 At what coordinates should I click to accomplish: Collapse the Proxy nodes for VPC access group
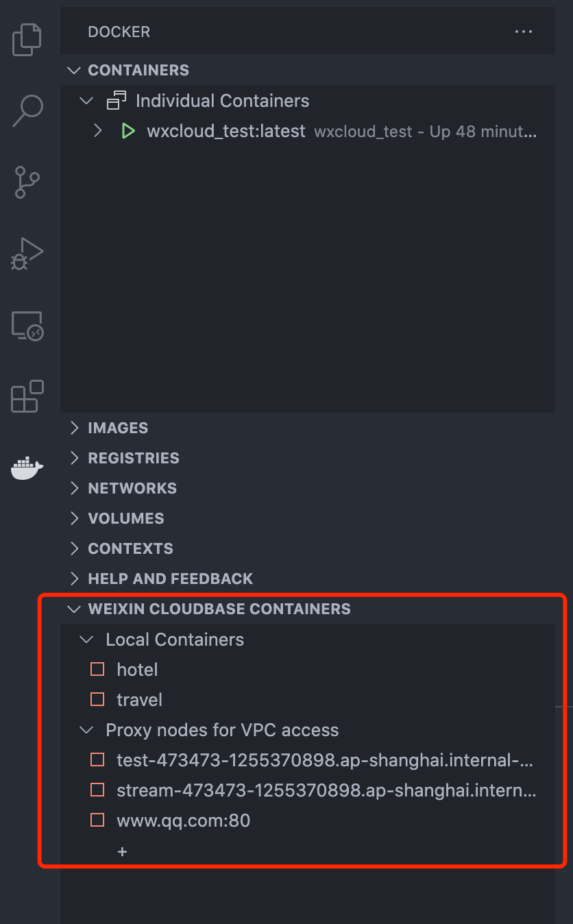[x=86, y=730]
